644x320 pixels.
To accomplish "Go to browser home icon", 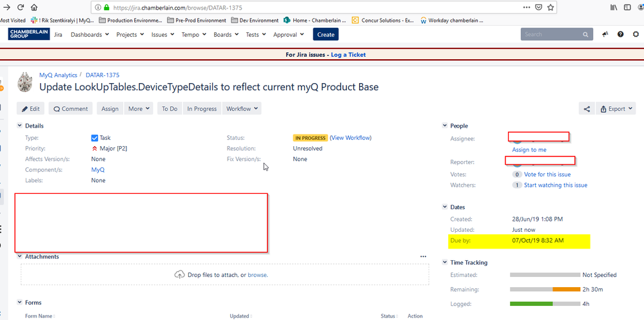I will 34,7.
